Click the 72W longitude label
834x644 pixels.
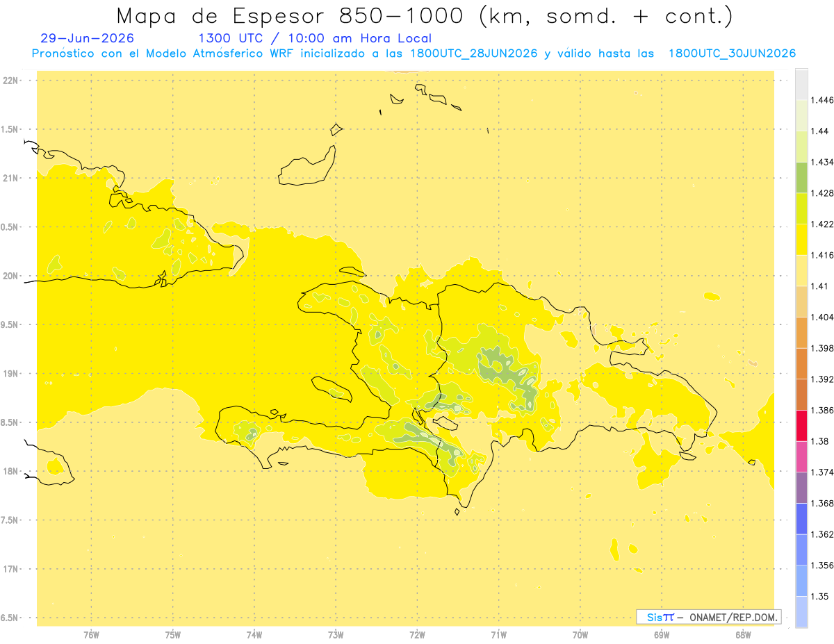[x=417, y=635]
